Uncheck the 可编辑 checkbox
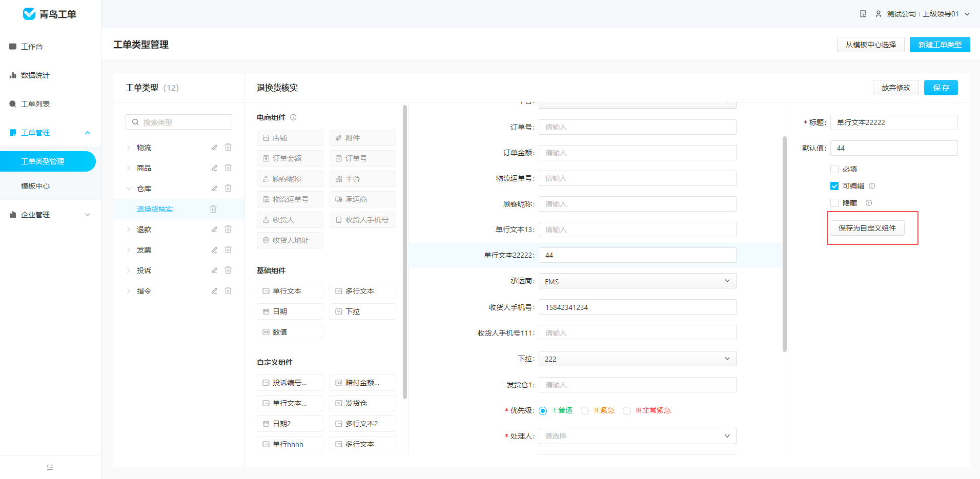The width and height of the screenshot is (980, 479). (x=834, y=186)
